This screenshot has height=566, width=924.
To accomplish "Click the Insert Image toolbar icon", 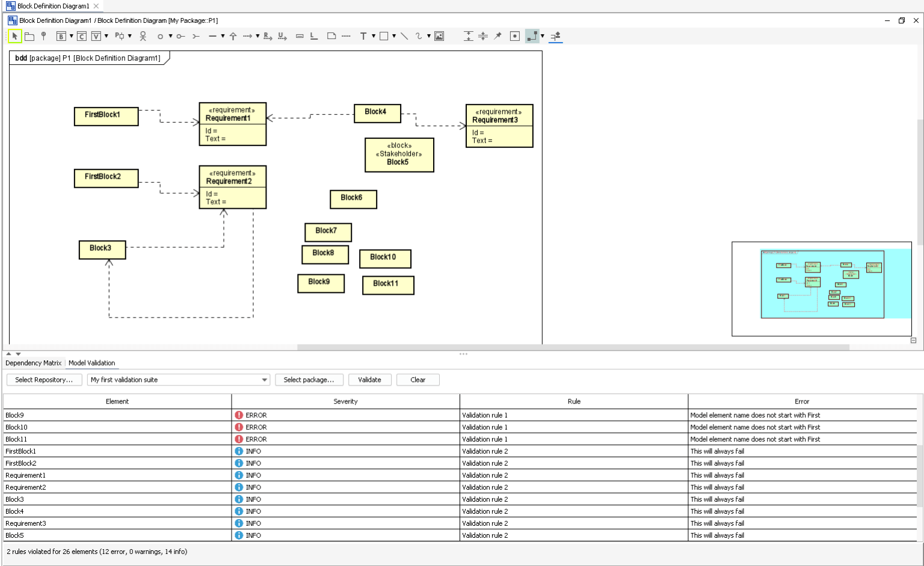I will click(439, 36).
